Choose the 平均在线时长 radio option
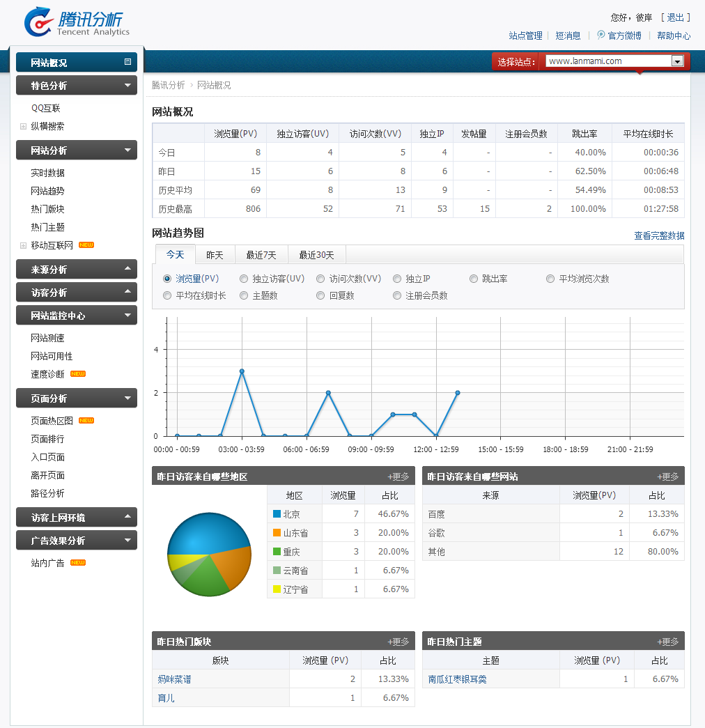This screenshot has width=705, height=728. click(167, 295)
